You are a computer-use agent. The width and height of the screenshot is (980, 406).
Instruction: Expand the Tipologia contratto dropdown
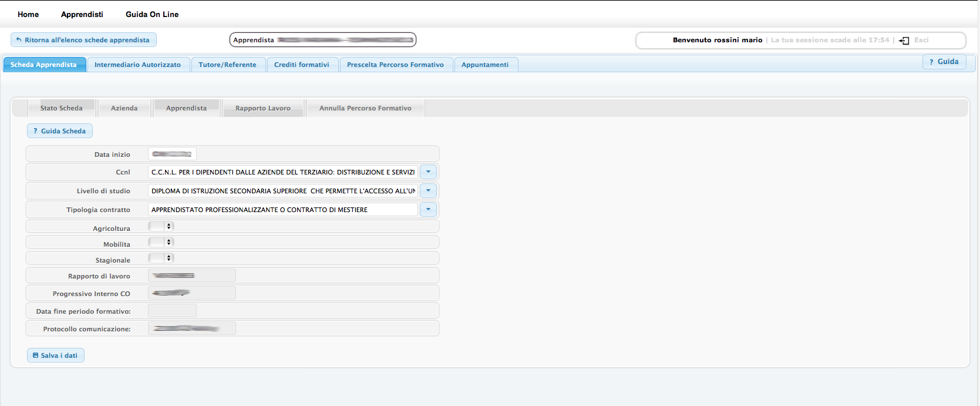pos(428,210)
